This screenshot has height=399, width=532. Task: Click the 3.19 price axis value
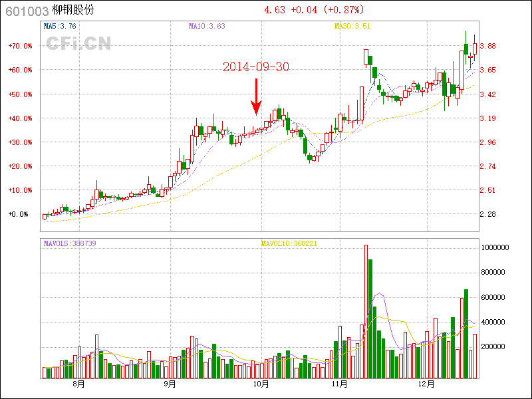click(488, 118)
